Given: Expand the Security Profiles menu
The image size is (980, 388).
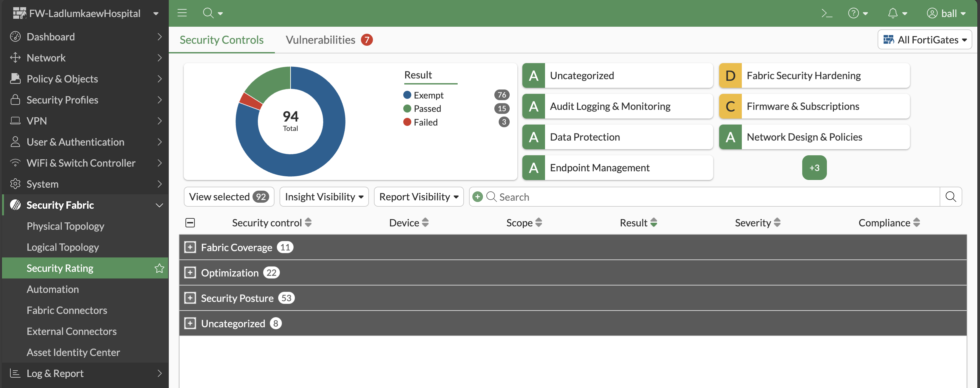Looking at the screenshot, I should [x=85, y=100].
